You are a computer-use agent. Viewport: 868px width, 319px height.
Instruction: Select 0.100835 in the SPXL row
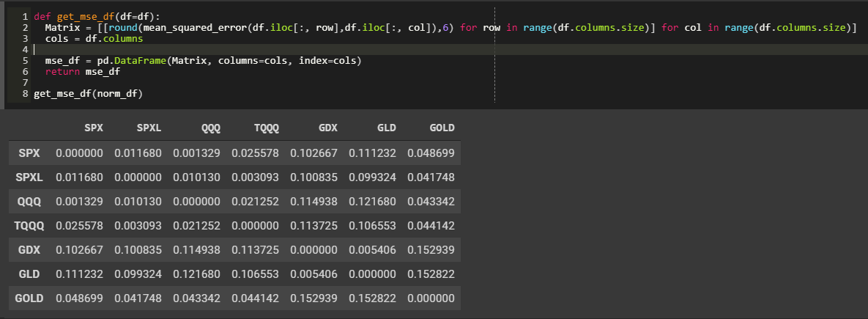click(x=314, y=177)
